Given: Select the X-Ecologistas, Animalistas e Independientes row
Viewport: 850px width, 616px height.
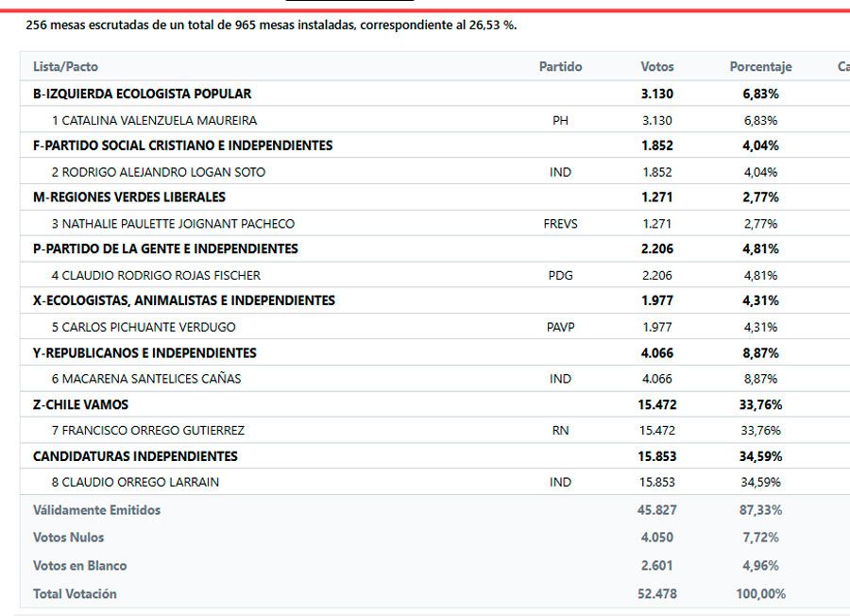Looking at the screenshot, I should click(x=434, y=299).
